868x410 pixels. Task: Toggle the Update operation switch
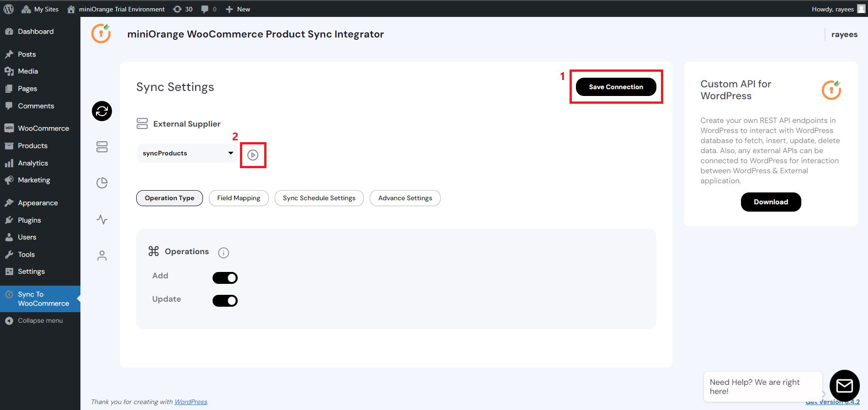click(225, 301)
